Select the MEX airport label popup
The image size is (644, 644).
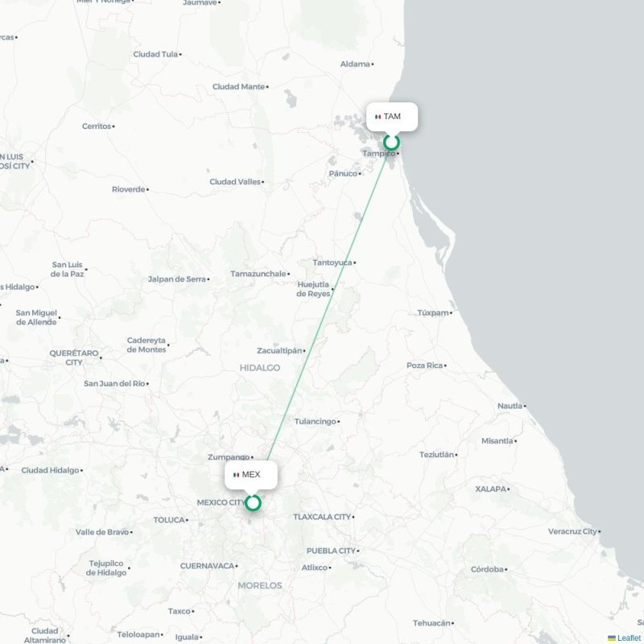[251, 475]
